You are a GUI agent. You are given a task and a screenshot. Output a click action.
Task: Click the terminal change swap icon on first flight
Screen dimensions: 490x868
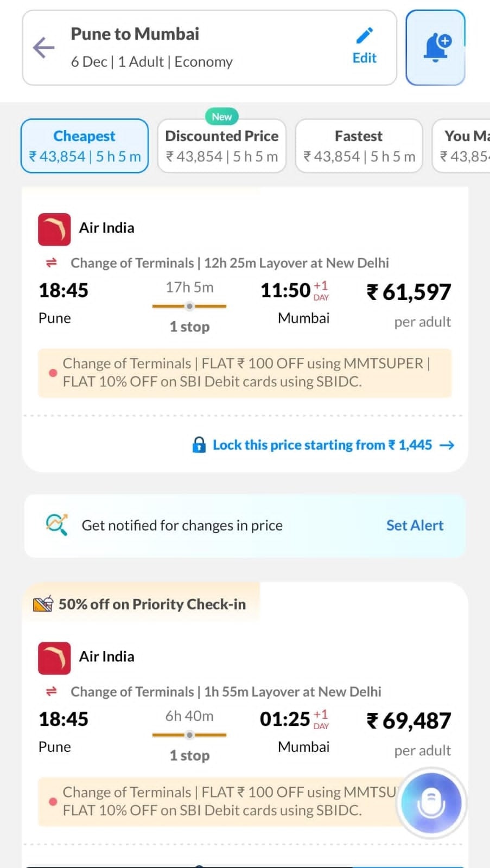pyautogui.click(x=52, y=263)
